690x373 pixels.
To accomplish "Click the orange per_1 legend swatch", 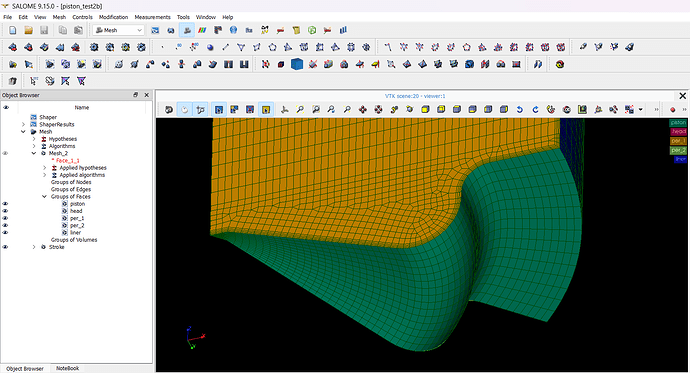I will 678,141.
